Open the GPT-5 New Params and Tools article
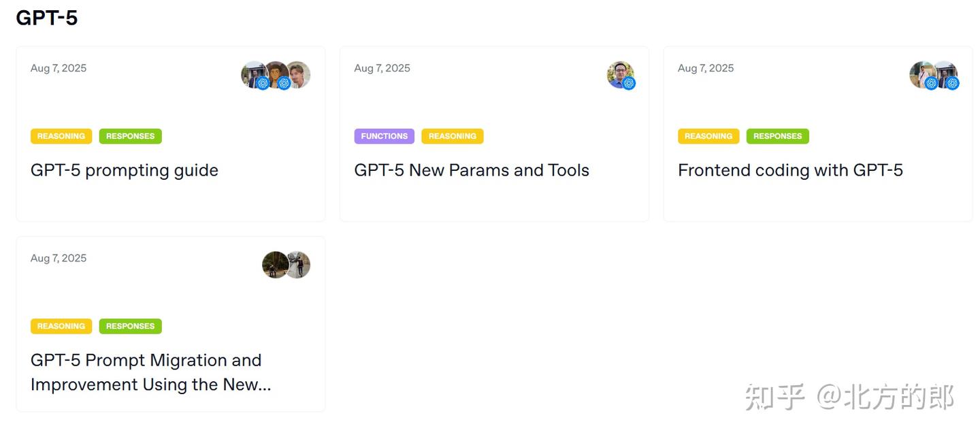The image size is (980, 437). [472, 170]
